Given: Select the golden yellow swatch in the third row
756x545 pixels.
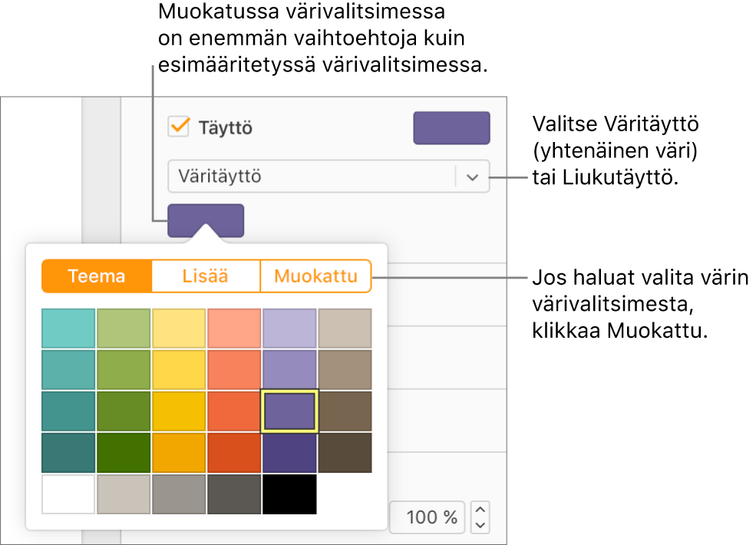Looking at the screenshot, I should click(x=179, y=411).
